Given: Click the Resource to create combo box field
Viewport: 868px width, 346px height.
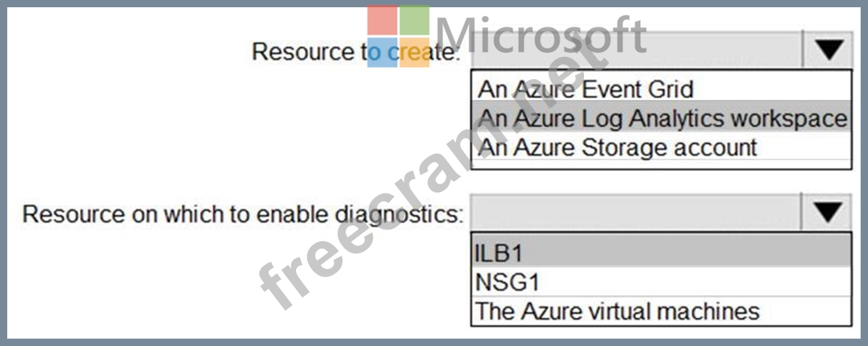Looking at the screenshot, I should (x=636, y=51).
